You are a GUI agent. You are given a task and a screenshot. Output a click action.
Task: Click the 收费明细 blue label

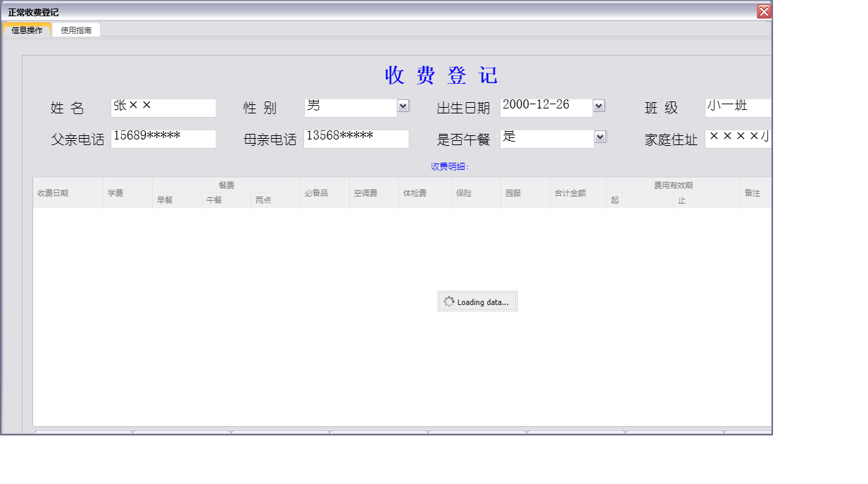pos(450,167)
